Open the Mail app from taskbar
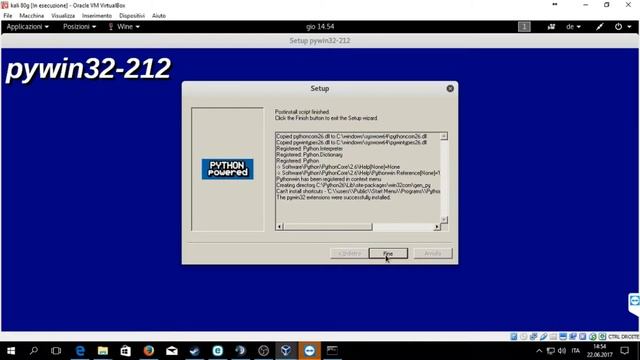The width and height of the screenshot is (640, 360). point(172,351)
